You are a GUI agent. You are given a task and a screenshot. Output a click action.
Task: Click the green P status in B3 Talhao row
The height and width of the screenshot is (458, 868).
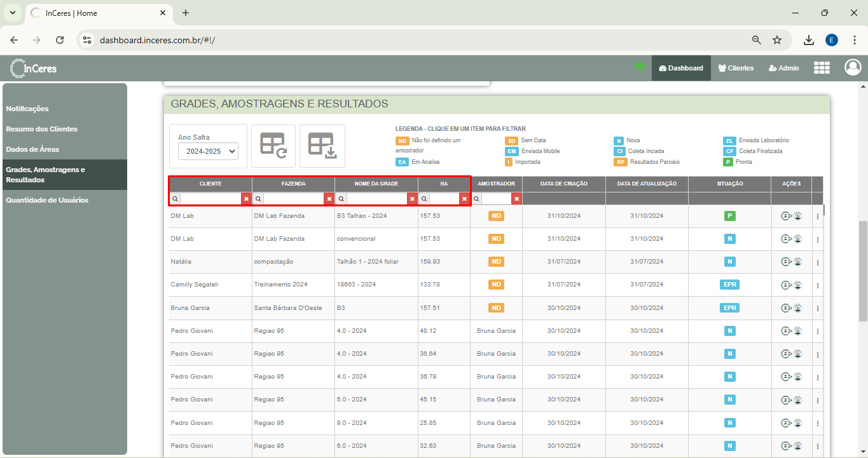click(x=730, y=216)
